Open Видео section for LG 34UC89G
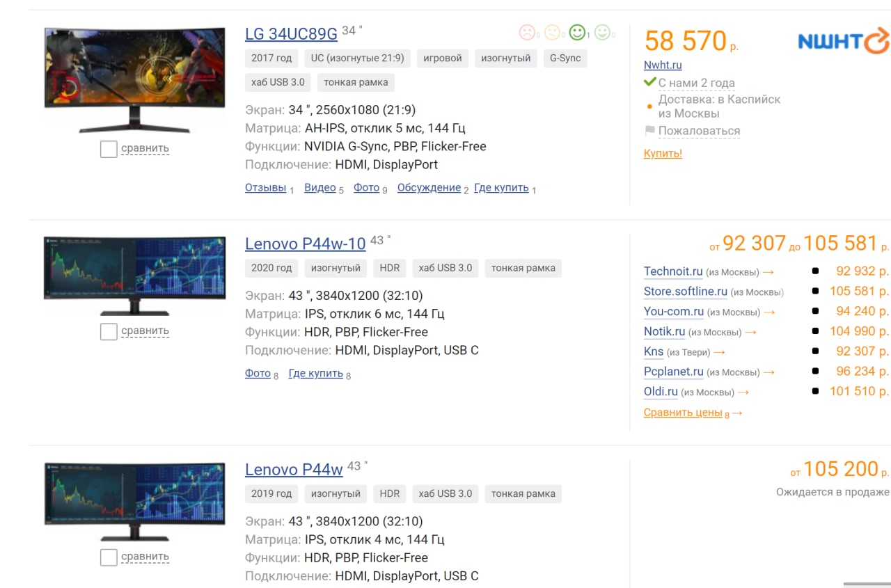 320,188
